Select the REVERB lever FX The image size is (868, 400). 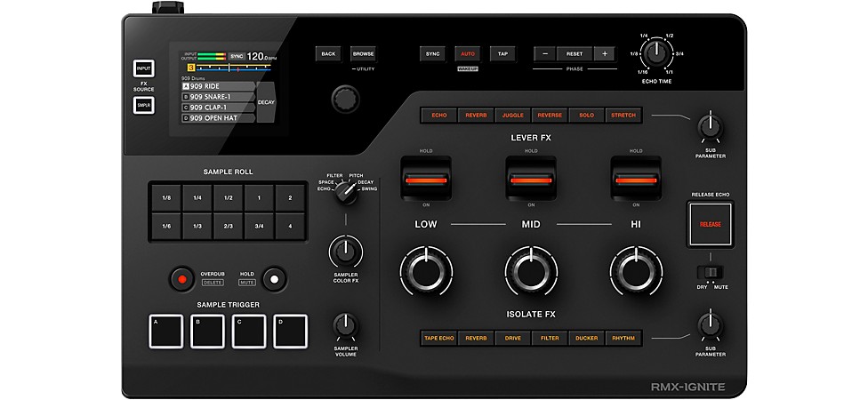coord(476,115)
